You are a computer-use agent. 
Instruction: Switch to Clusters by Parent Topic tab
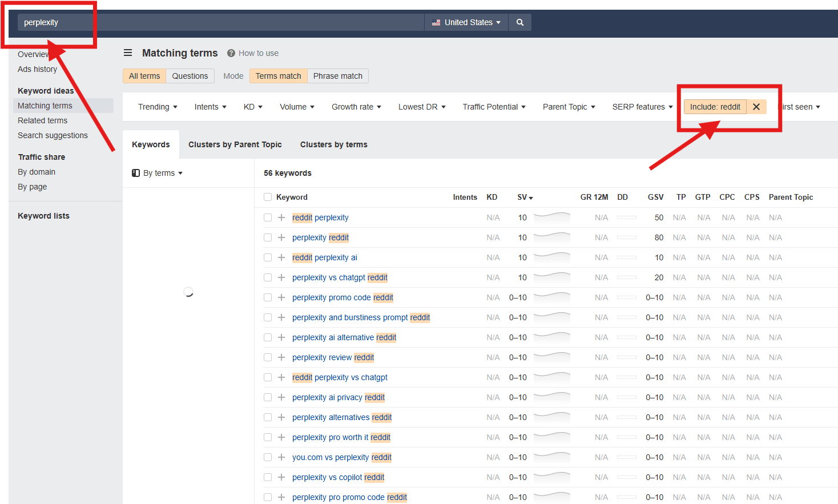(x=235, y=144)
